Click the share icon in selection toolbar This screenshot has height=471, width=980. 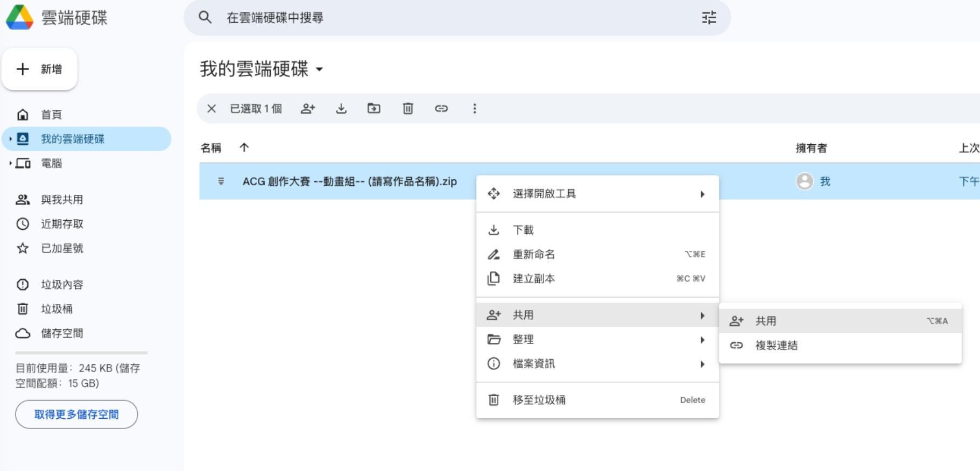(308, 109)
